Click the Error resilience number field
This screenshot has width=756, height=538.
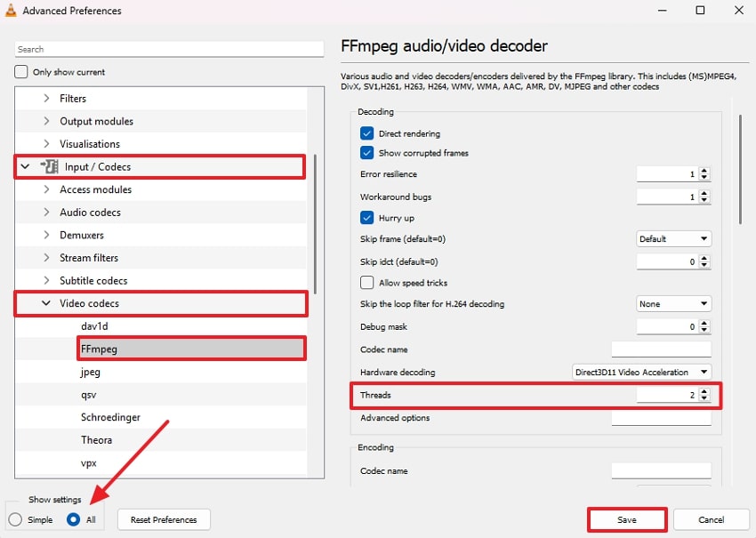click(x=667, y=173)
